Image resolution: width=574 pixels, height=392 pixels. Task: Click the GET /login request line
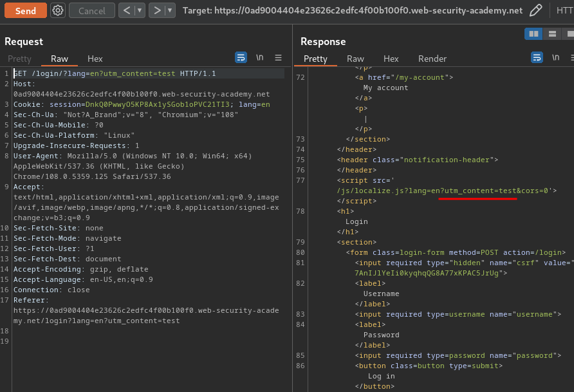(115, 73)
